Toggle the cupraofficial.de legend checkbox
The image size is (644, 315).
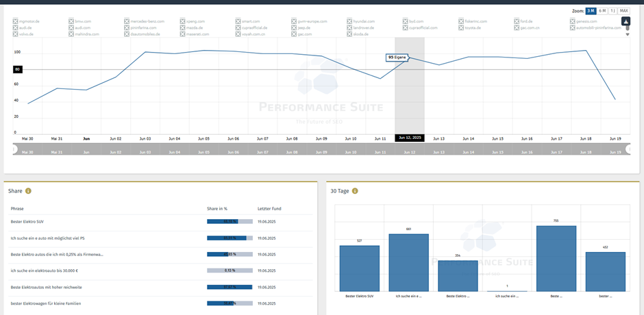[x=238, y=28]
